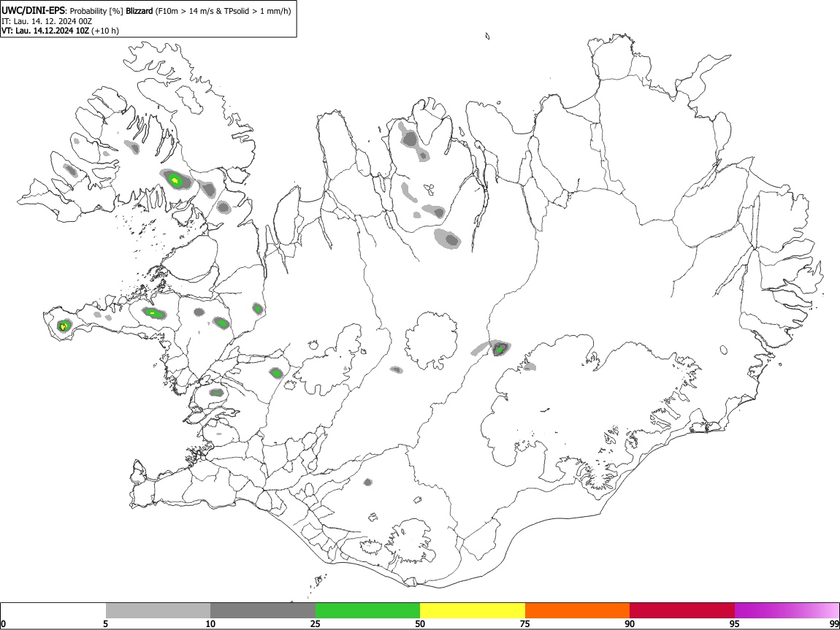
Task: Click the 'IT: Lau. 14. 12. 2024 00Z' line
Action: pyautogui.click(x=47, y=21)
